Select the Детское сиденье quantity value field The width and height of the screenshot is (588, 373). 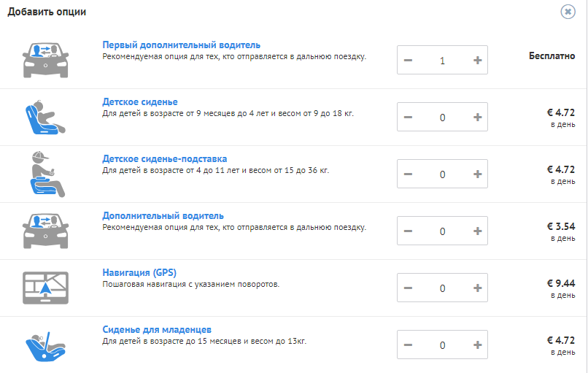(443, 117)
